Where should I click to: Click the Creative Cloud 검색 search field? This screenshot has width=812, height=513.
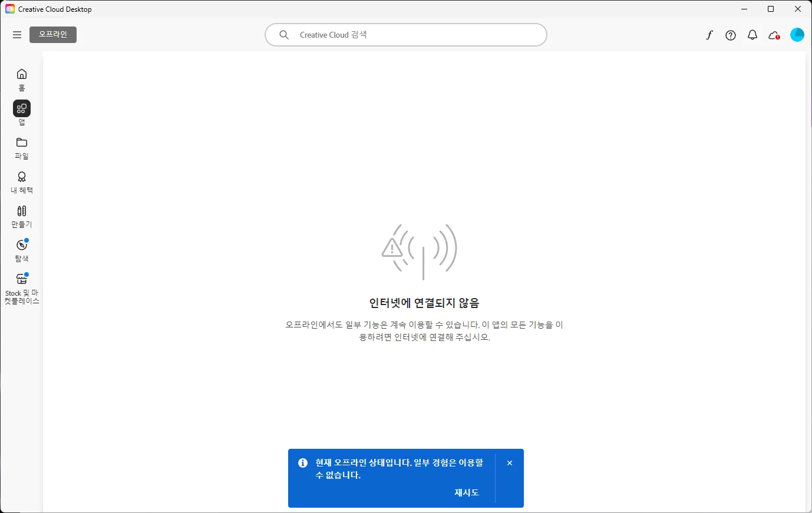[406, 35]
